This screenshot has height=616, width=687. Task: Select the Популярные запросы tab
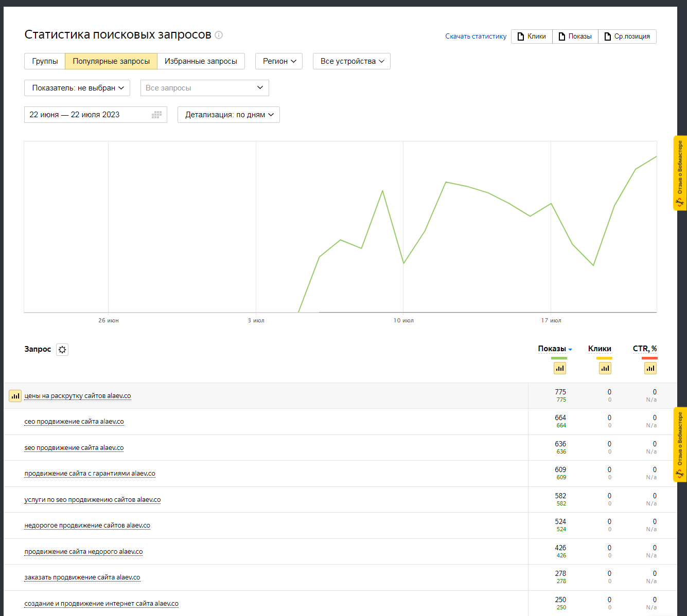111,61
